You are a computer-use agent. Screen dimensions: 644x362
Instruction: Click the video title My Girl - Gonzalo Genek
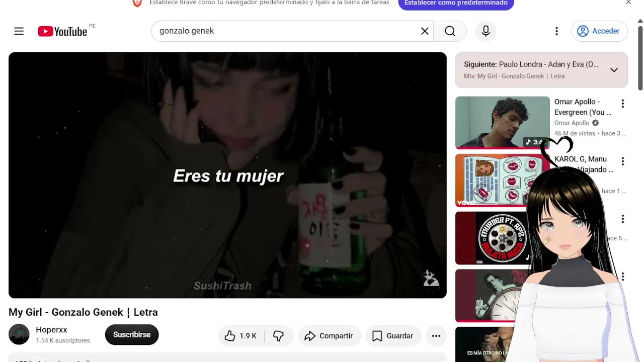pyautogui.click(x=83, y=312)
